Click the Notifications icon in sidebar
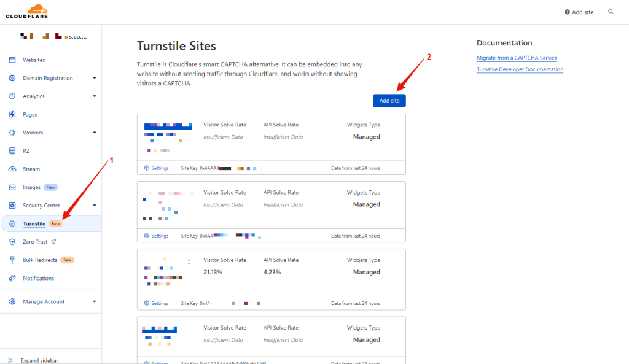 tap(12, 278)
